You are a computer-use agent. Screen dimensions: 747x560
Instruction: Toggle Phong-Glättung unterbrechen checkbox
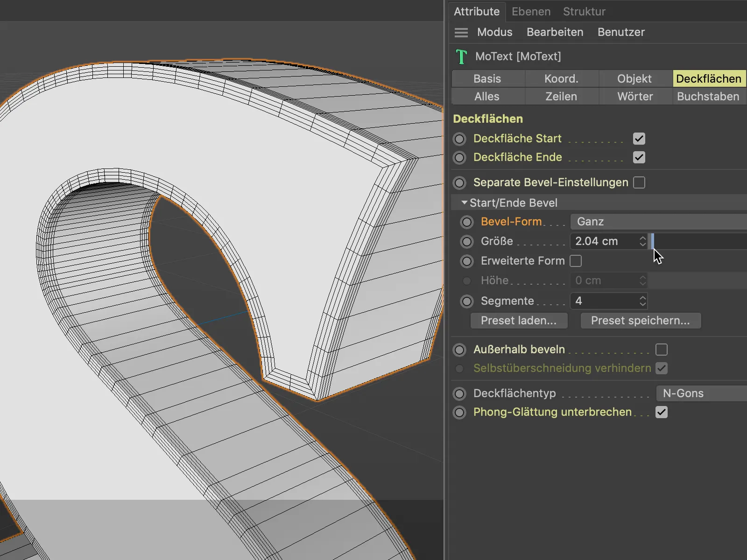[x=662, y=412]
